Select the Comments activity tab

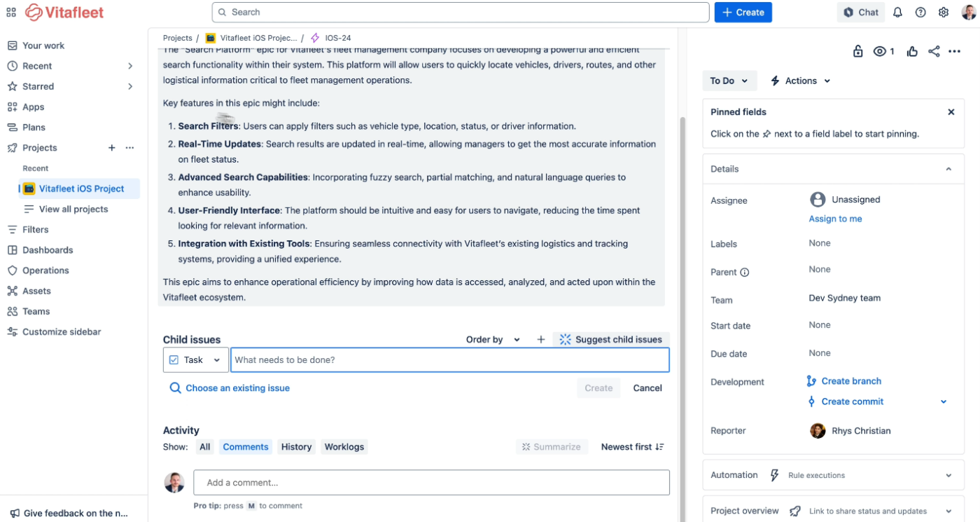click(246, 447)
